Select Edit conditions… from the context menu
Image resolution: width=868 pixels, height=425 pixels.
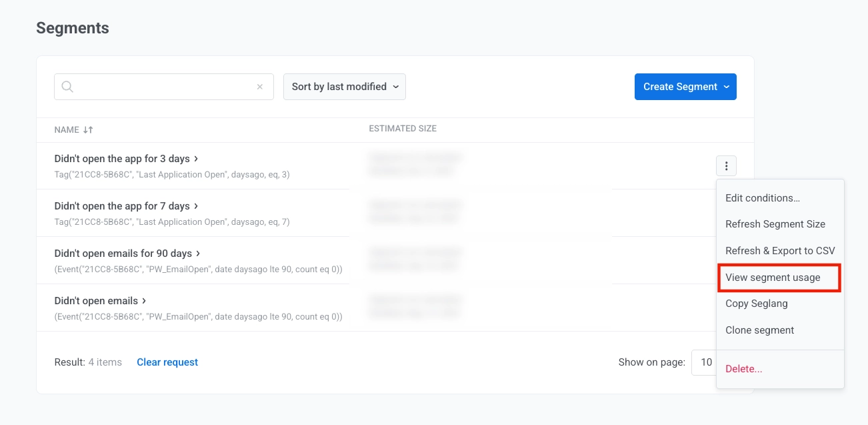pyautogui.click(x=763, y=198)
